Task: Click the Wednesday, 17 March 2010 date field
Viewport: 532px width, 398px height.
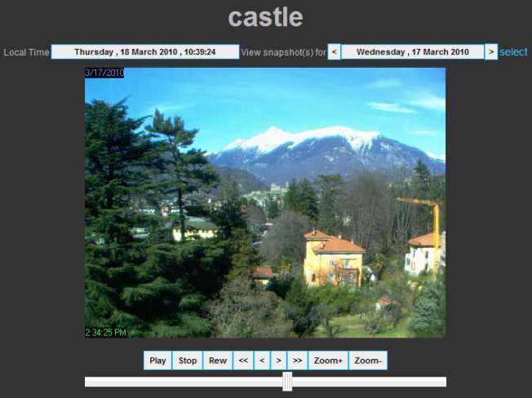Action: [x=413, y=52]
